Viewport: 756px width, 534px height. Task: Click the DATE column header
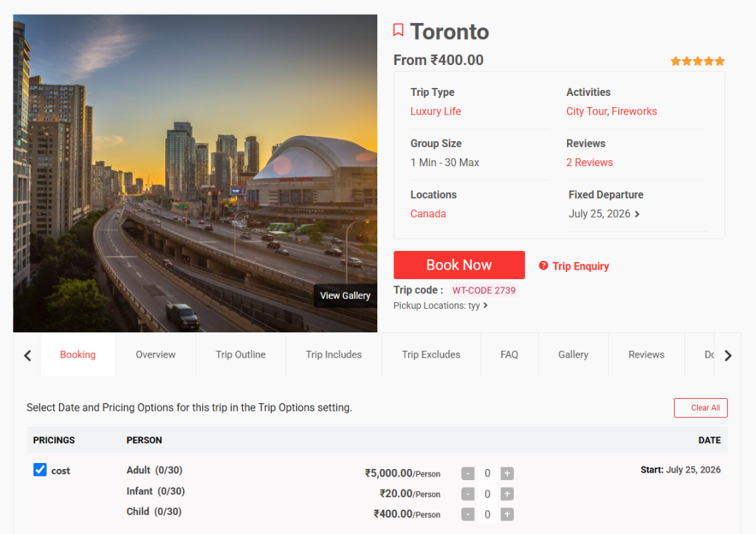pyautogui.click(x=709, y=440)
